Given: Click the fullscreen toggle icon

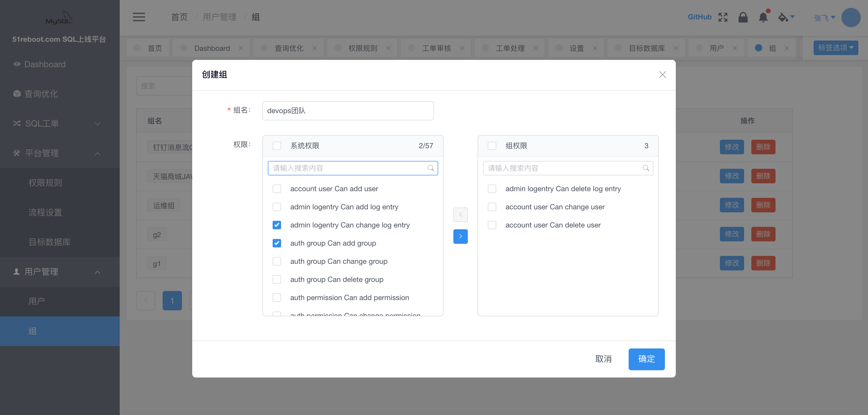Looking at the screenshot, I should [723, 17].
